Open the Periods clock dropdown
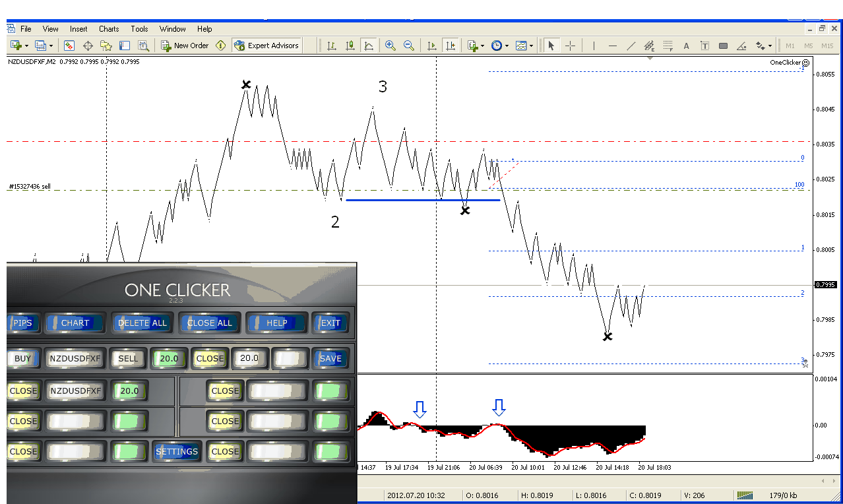The height and width of the screenshot is (504, 843). (507, 46)
